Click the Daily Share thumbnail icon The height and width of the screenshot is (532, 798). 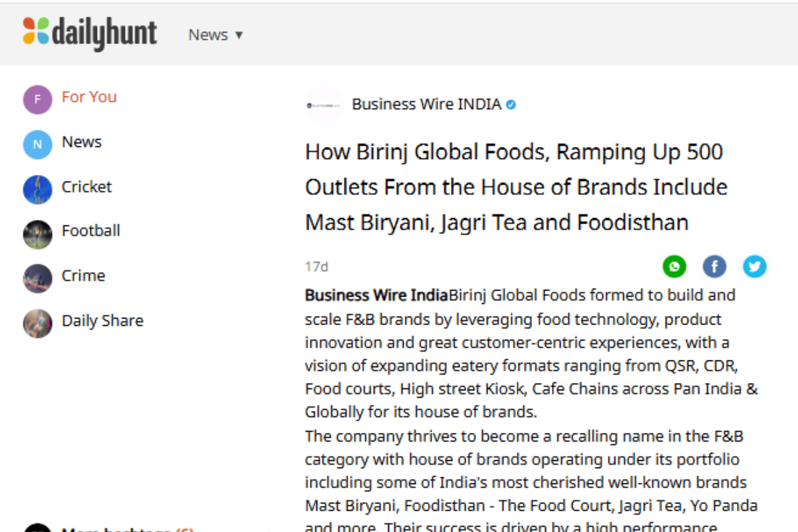[x=37, y=323]
